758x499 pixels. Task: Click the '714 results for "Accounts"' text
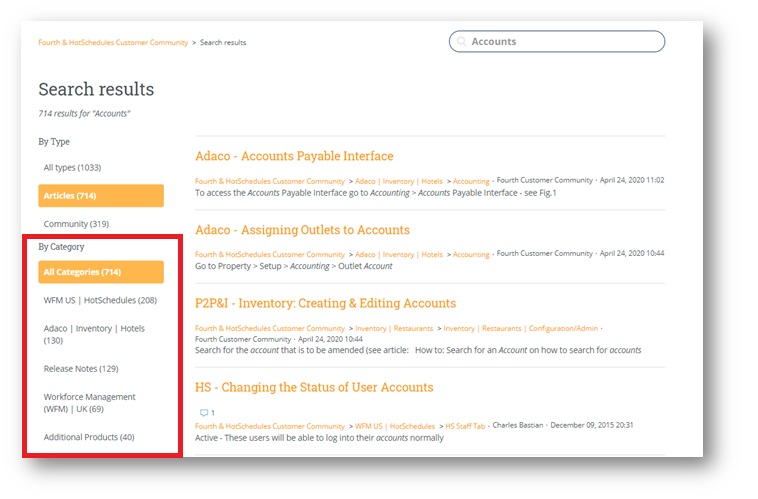pyautogui.click(x=85, y=114)
